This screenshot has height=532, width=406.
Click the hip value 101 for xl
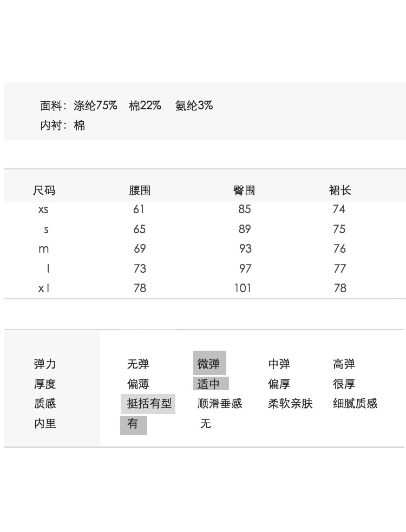click(243, 288)
